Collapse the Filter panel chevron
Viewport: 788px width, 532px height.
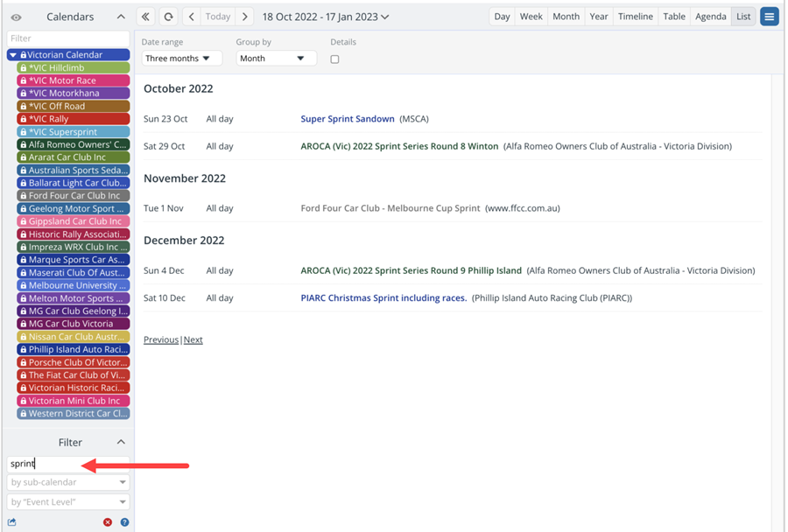pos(121,442)
